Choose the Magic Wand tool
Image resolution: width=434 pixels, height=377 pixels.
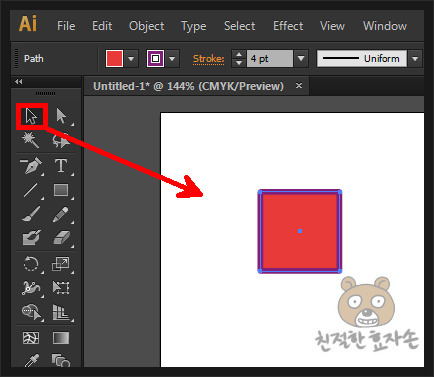[x=31, y=140]
